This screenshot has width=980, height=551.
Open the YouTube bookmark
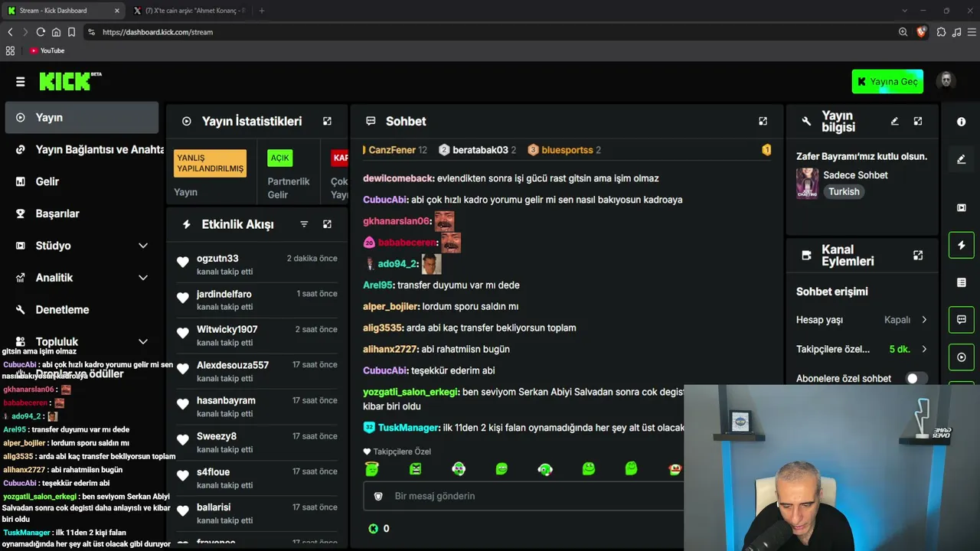[x=47, y=51]
